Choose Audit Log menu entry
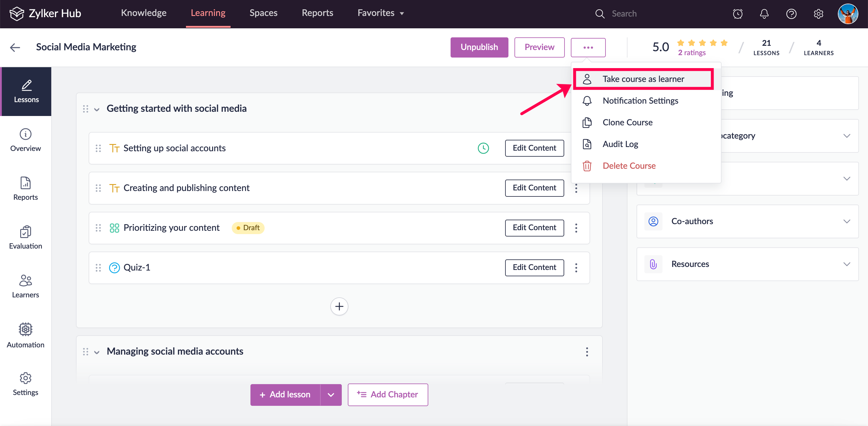Image resolution: width=868 pixels, height=426 pixels. (x=620, y=144)
